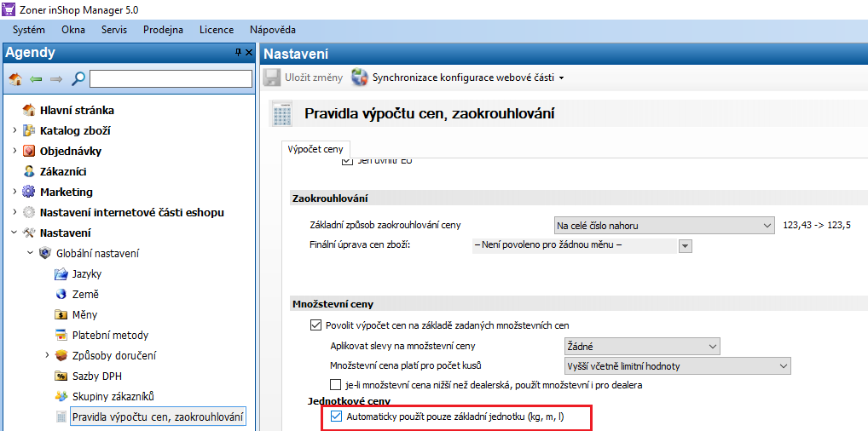The height and width of the screenshot is (431, 868).
Task: Click the home icon in Agendy toolbar
Action: click(x=15, y=79)
